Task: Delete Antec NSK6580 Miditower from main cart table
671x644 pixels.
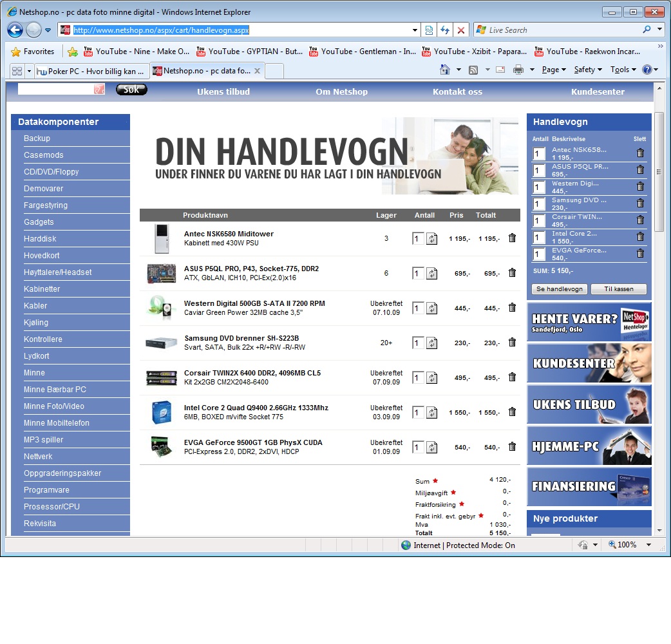Action: [512, 238]
